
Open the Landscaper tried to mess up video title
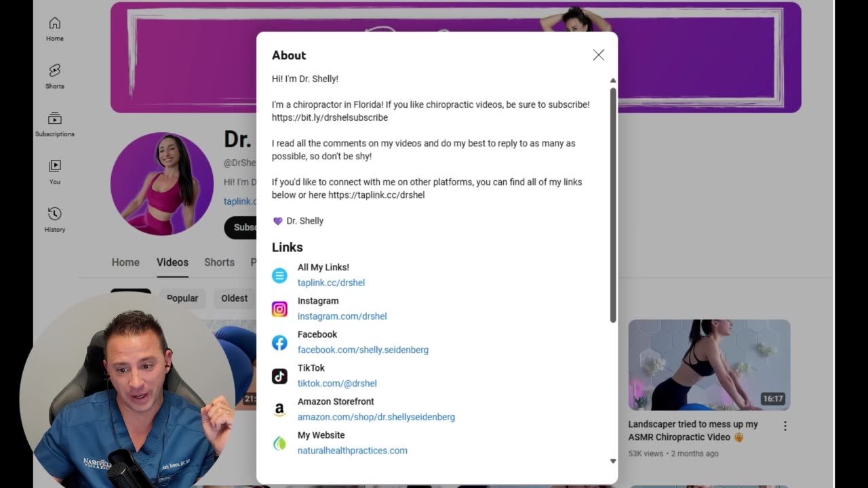point(693,430)
